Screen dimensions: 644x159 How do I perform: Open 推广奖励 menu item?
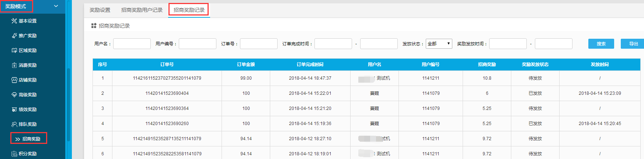point(28,36)
